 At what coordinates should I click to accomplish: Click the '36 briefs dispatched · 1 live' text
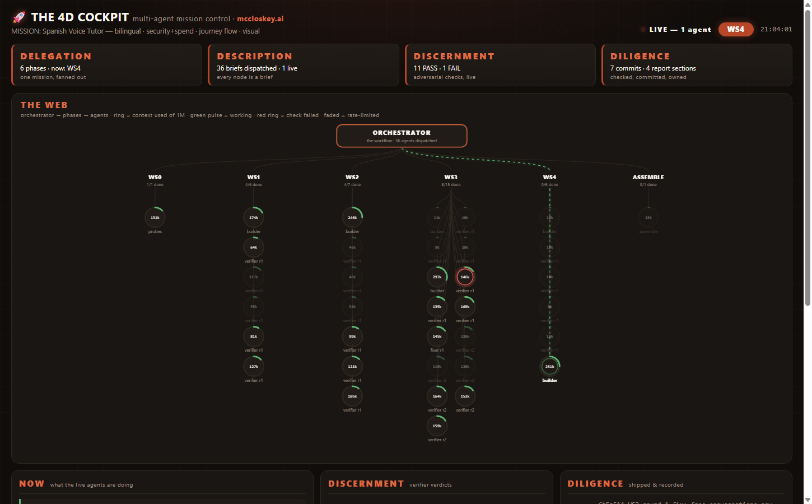point(257,68)
